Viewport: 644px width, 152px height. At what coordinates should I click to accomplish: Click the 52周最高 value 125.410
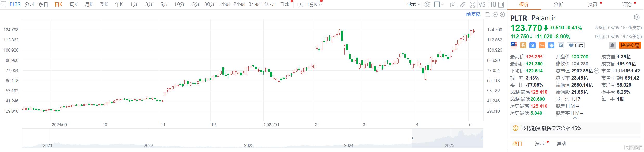click(x=539, y=92)
